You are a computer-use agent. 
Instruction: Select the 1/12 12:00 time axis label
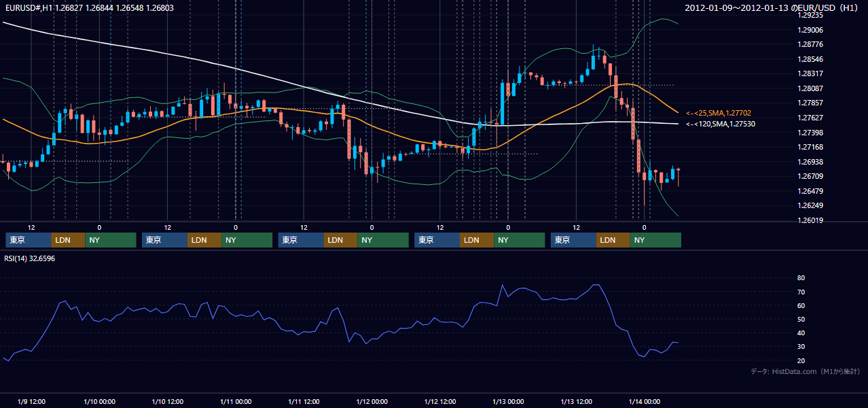(439, 401)
